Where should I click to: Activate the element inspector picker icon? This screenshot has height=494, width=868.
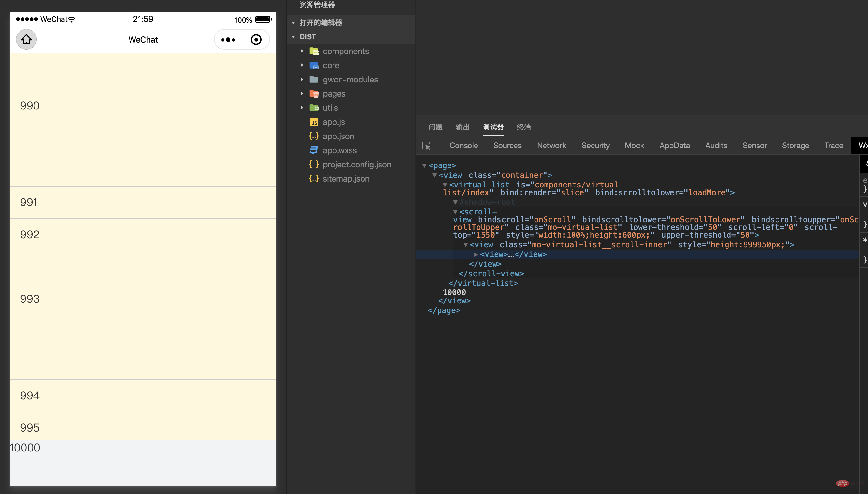[x=426, y=146]
